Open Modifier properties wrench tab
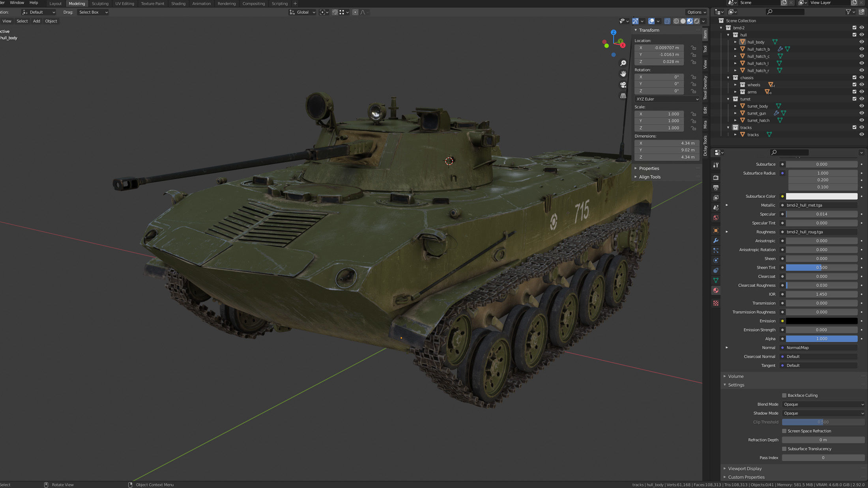The image size is (868, 488). 716,240
